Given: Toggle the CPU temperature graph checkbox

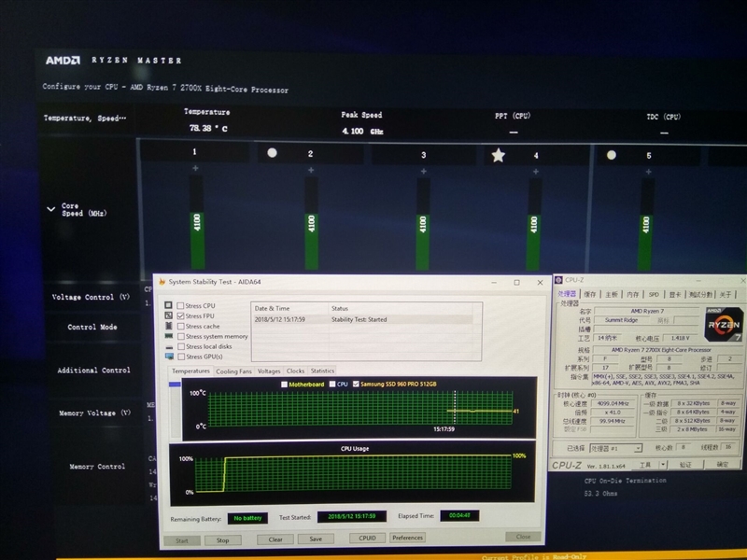Looking at the screenshot, I should click(332, 384).
